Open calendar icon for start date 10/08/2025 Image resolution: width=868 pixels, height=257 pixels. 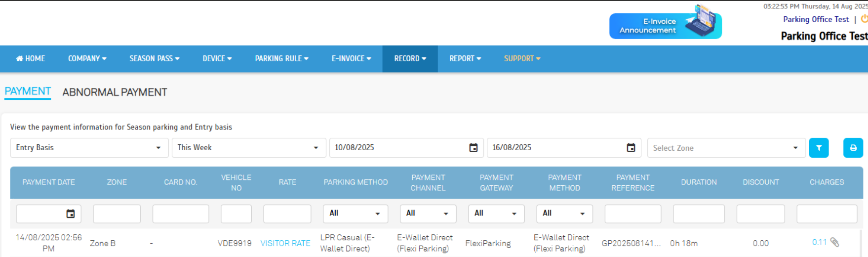click(x=473, y=148)
